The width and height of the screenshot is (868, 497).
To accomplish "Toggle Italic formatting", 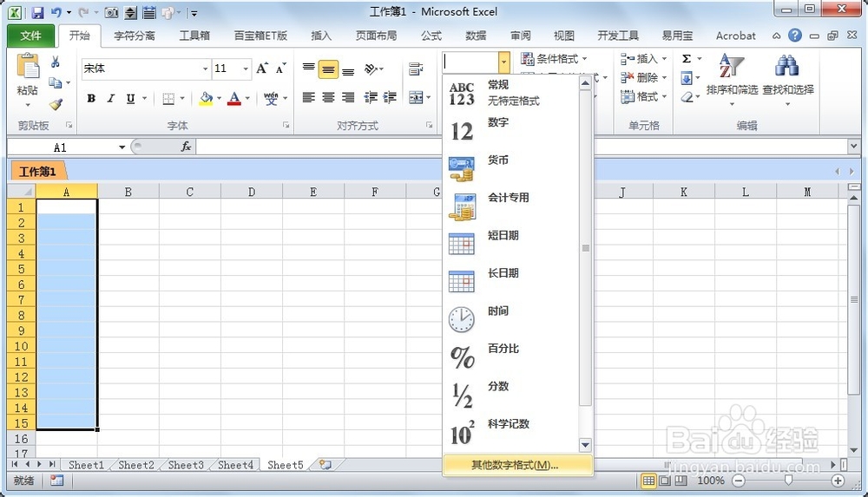I will [111, 99].
